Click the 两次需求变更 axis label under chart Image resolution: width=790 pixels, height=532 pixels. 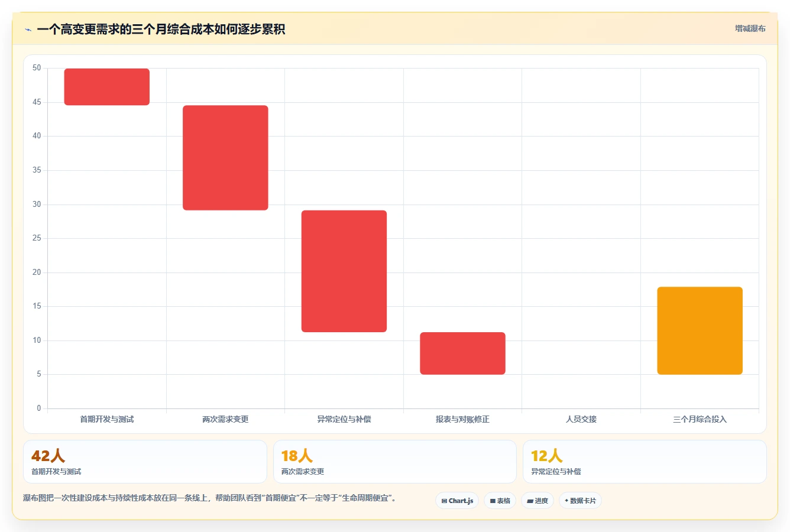[x=225, y=419]
